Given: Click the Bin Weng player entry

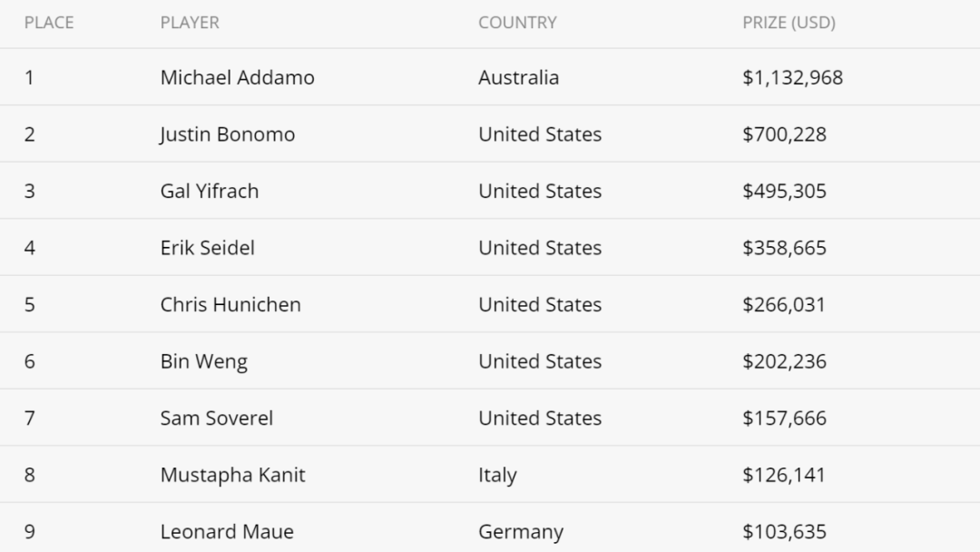Looking at the screenshot, I should click(x=203, y=361).
